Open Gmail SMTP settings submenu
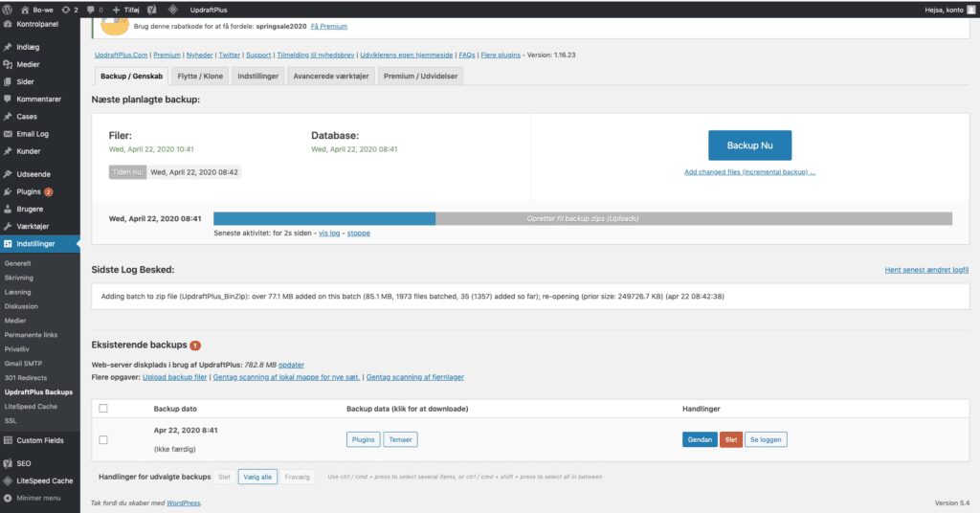This screenshot has width=980, height=513. pos(23,364)
